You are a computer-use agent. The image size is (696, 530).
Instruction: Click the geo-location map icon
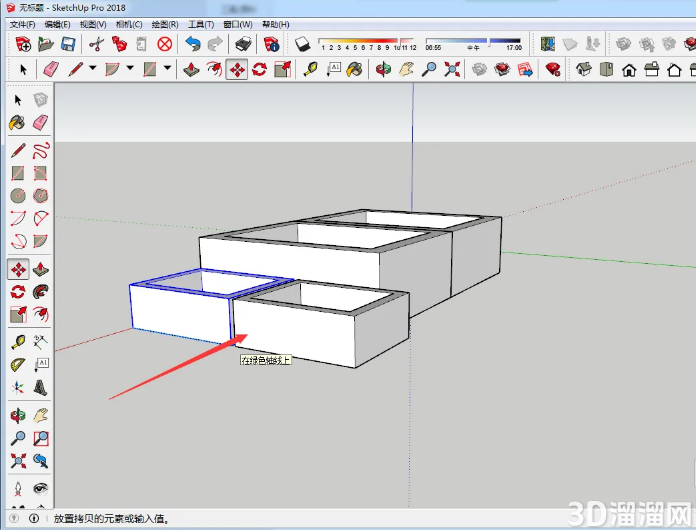548,44
